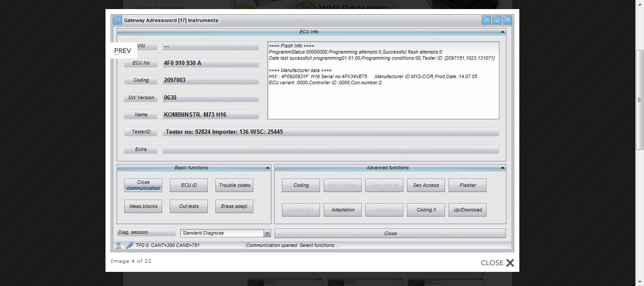Click the blue connection icon in status bar
The height and width of the screenshot is (286, 644).
pos(129,245)
